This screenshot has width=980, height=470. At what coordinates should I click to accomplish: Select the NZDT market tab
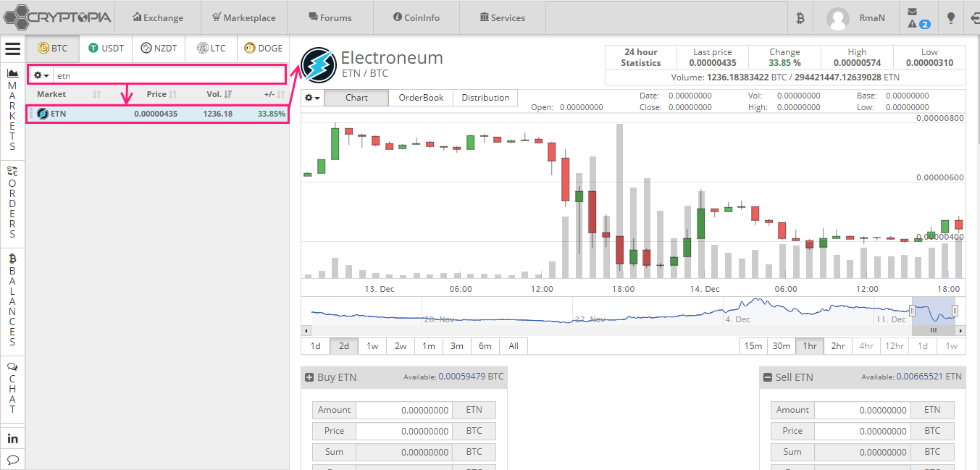(159, 49)
